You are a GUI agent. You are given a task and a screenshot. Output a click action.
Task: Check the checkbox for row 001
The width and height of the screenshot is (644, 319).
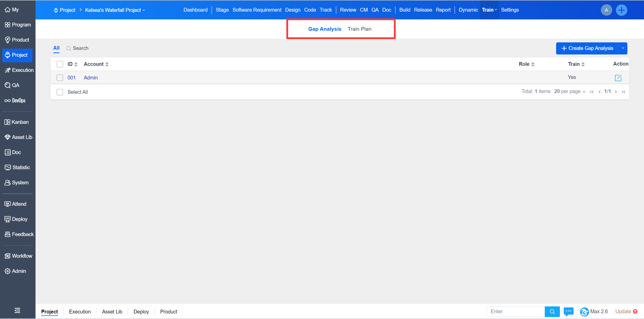pyautogui.click(x=60, y=78)
